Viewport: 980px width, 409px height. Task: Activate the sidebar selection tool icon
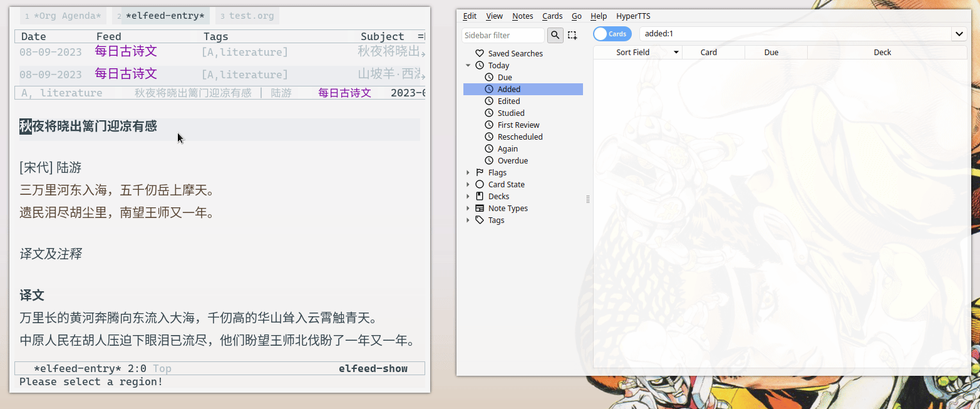click(x=572, y=35)
